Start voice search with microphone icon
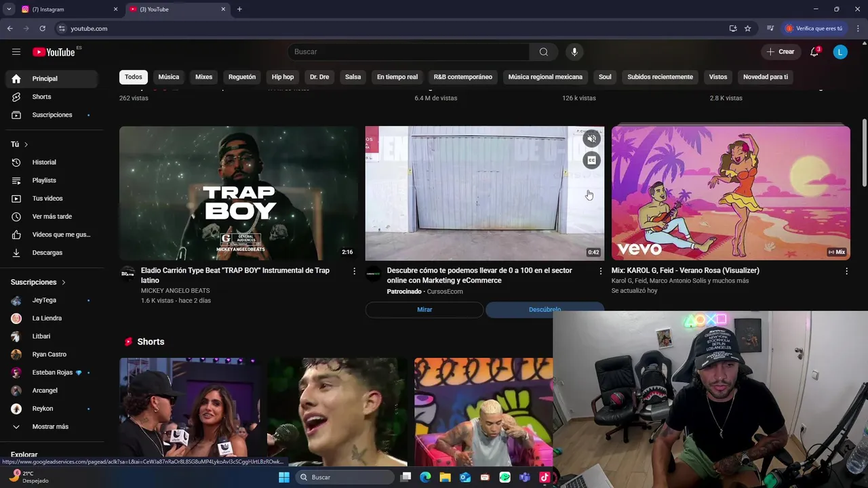The height and width of the screenshot is (488, 868). [574, 52]
